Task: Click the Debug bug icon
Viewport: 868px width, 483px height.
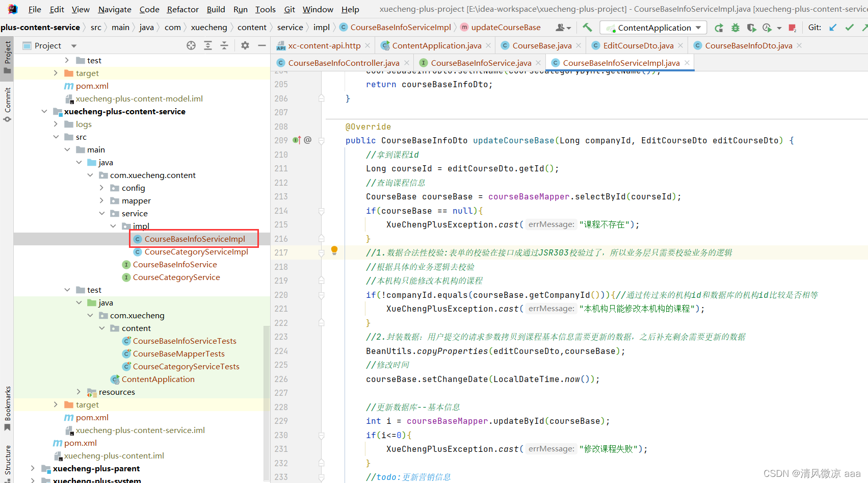Action: tap(735, 28)
